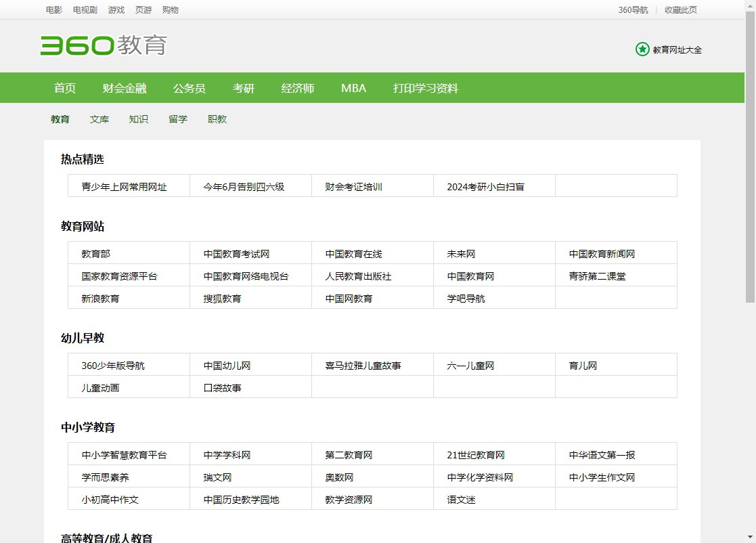Open the 六一儿童网 link
756x543 pixels.
pyautogui.click(x=470, y=366)
